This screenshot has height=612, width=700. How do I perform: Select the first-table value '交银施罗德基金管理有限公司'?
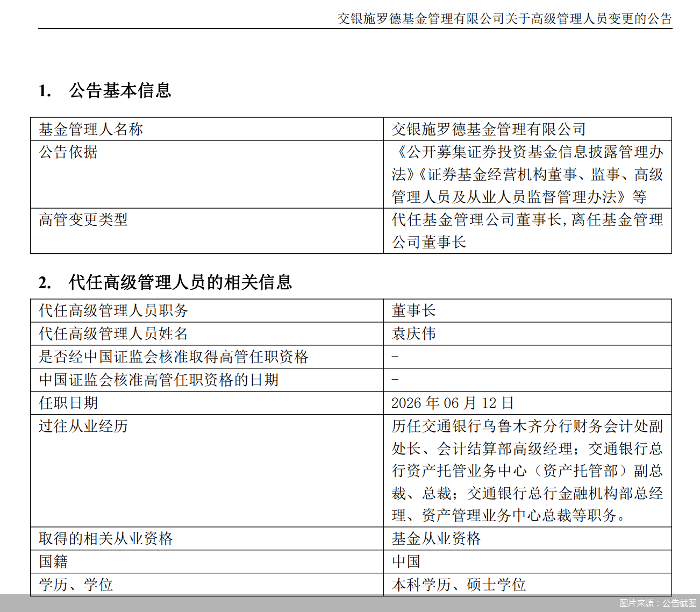pos(489,129)
